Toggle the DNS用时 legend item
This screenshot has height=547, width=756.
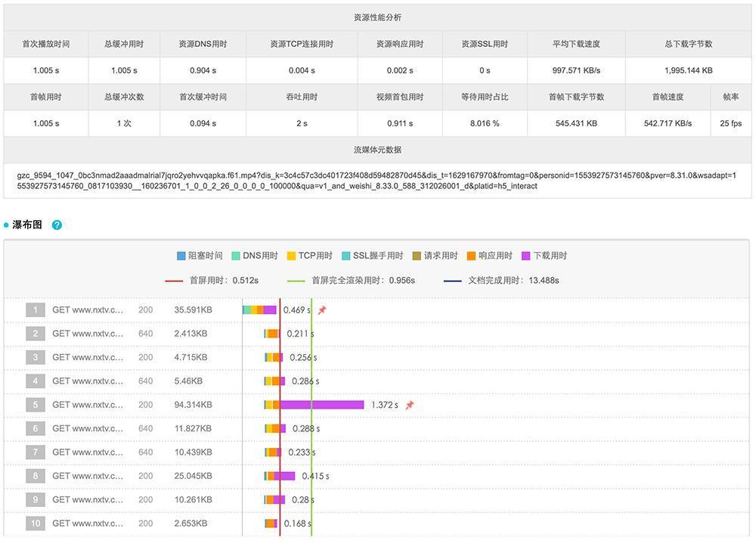tap(254, 256)
